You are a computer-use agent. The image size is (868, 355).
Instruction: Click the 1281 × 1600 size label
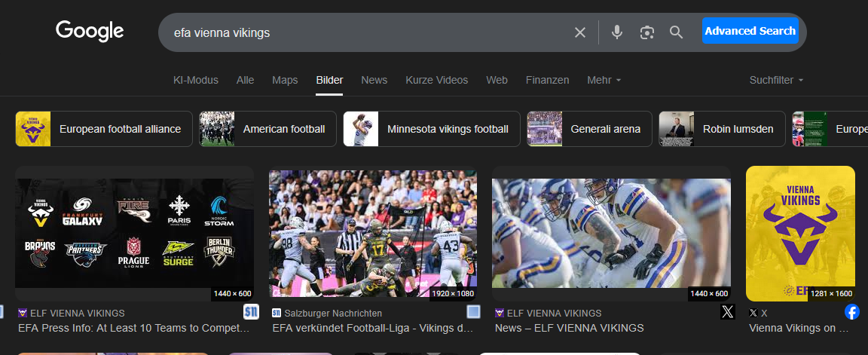[x=832, y=293]
